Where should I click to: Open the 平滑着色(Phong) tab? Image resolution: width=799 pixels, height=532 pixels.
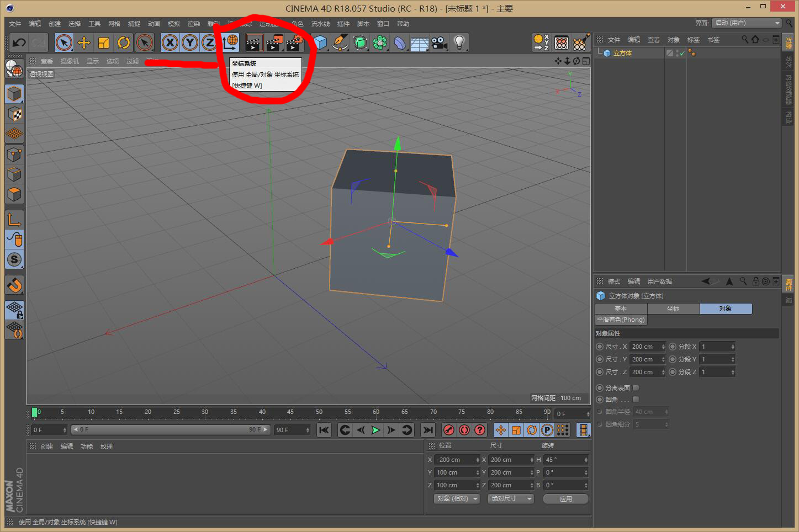click(621, 320)
